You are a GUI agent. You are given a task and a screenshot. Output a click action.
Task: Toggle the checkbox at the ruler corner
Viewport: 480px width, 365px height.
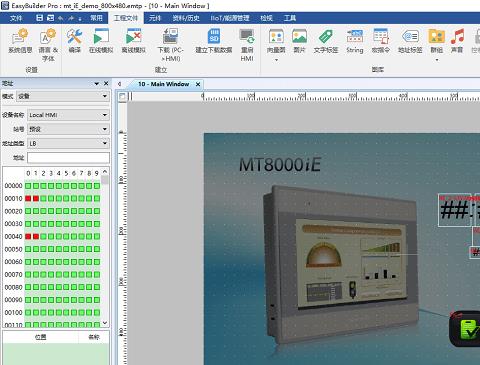(x=122, y=96)
